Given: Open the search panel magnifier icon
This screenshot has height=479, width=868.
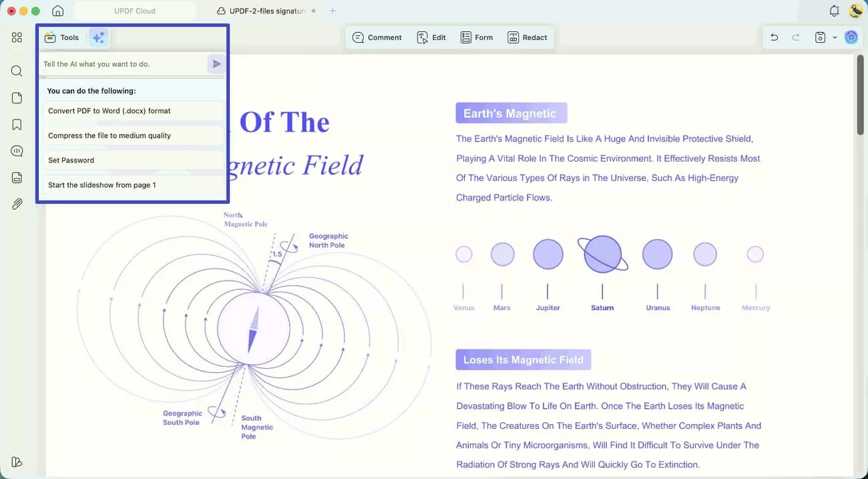Looking at the screenshot, I should tap(17, 71).
